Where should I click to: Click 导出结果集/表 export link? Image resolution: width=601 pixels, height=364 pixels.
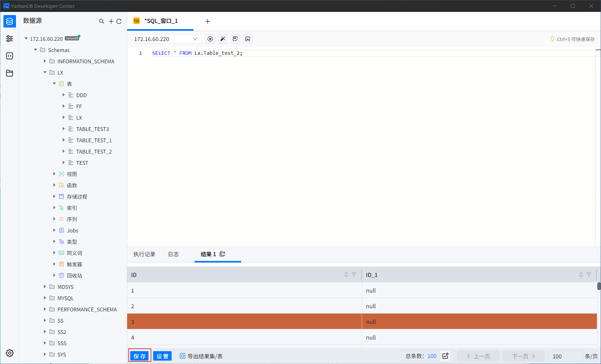point(201,356)
